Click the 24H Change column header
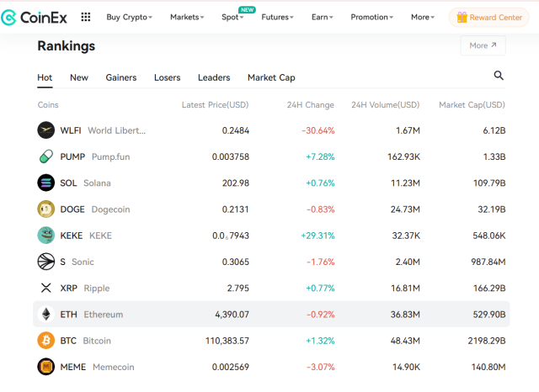Screen dimensions: 539x392 click(311, 104)
